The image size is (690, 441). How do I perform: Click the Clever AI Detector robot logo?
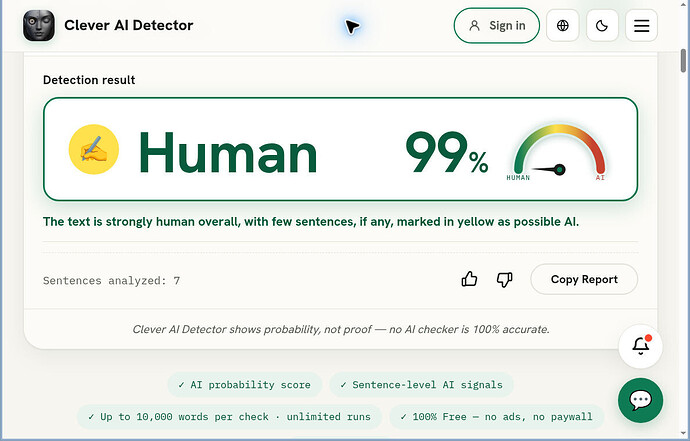click(x=39, y=26)
